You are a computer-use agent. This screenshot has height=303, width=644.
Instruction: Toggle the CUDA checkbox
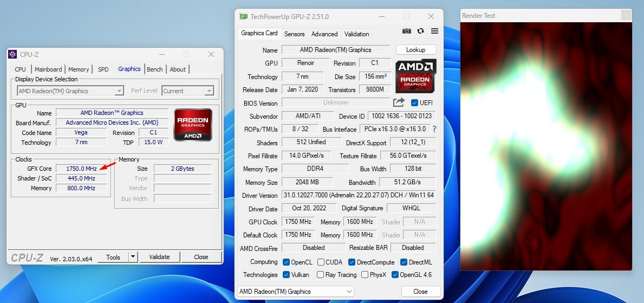(321, 262)
